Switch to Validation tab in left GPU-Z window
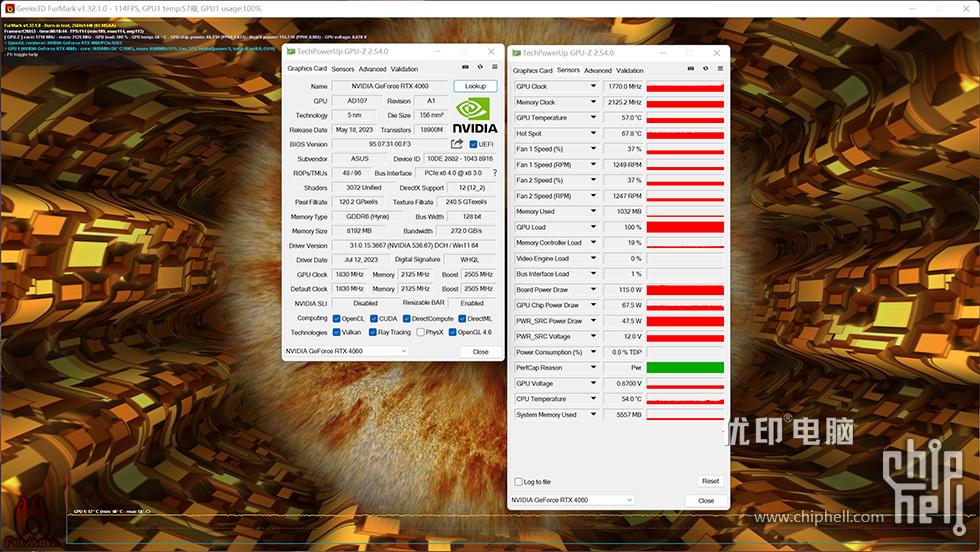Screen dimensions: 980x552 (x=404, y=69)
